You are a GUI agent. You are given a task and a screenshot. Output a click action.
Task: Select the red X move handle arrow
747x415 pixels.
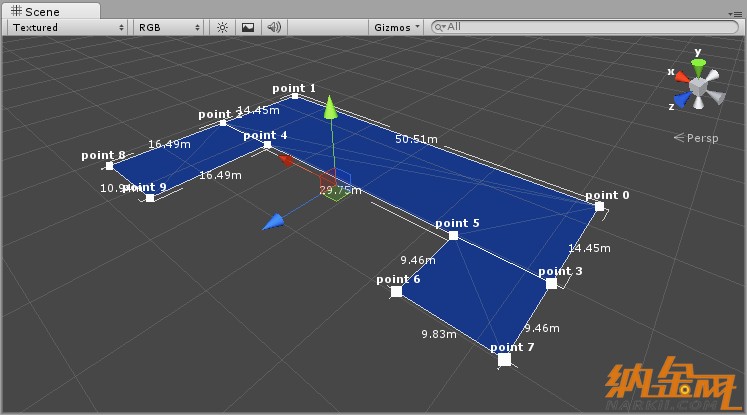[286, 161]
